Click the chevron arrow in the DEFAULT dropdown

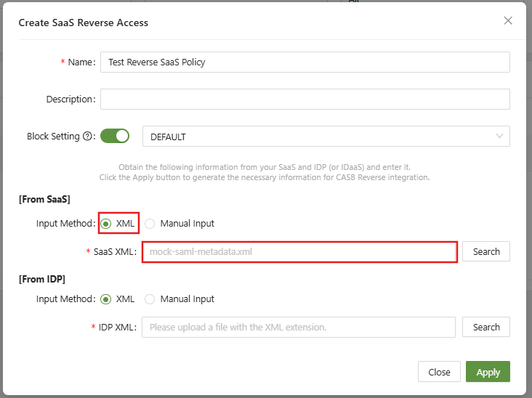(x=499, y=137)
